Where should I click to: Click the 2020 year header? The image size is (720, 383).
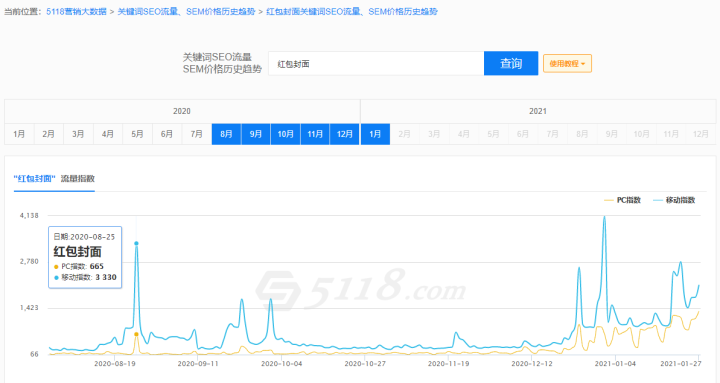[x=182, y=111]
